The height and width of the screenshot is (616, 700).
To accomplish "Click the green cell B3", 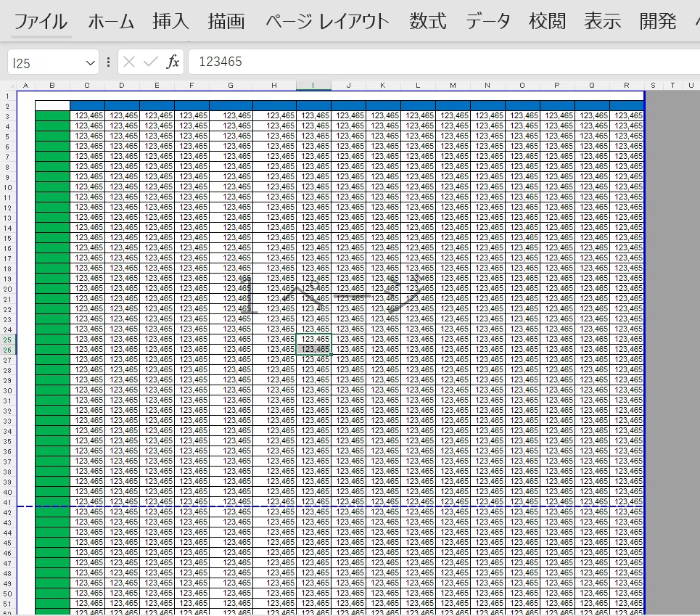I will pos(53,115).
